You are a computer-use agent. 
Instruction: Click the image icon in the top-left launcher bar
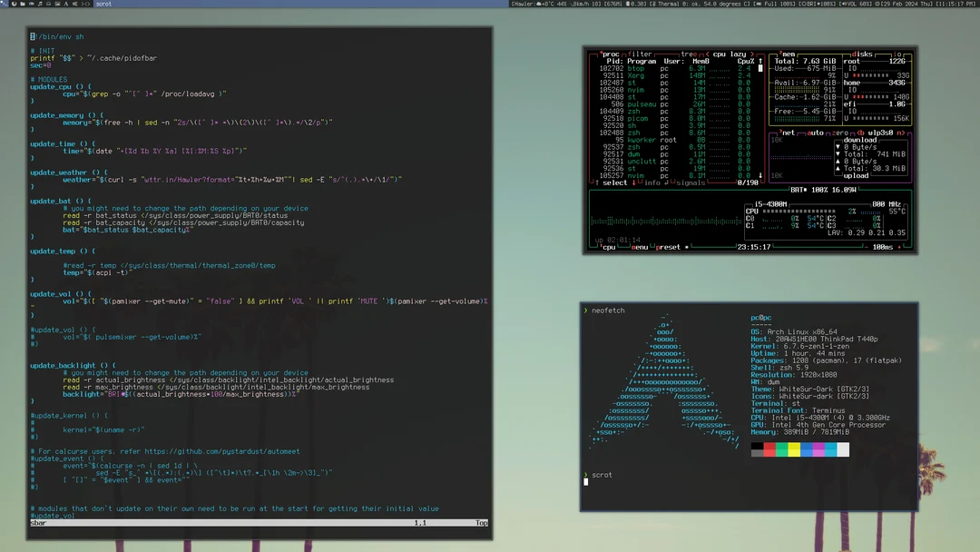(x=57, y=5)
